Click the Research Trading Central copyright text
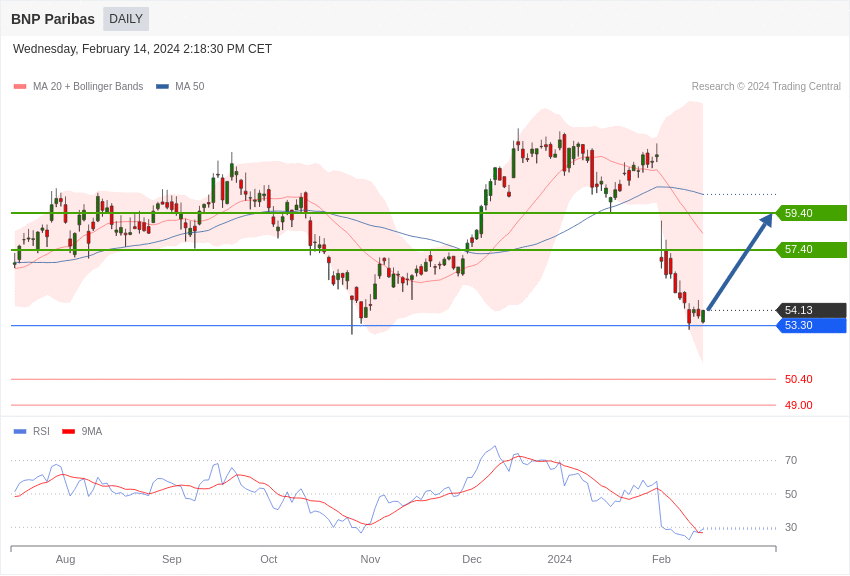The height and width of the screenshot is (576, 850). coord(766,87)
